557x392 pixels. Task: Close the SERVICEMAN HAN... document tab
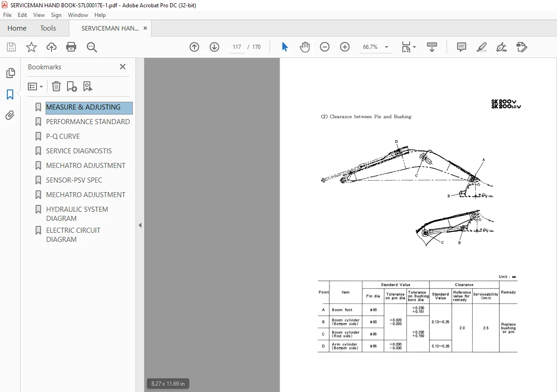(145, 28)
